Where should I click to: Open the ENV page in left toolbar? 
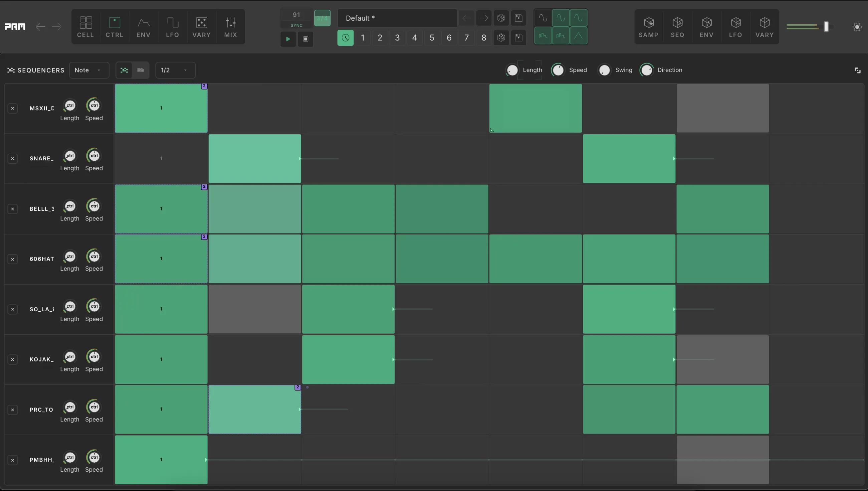(144, 27)
